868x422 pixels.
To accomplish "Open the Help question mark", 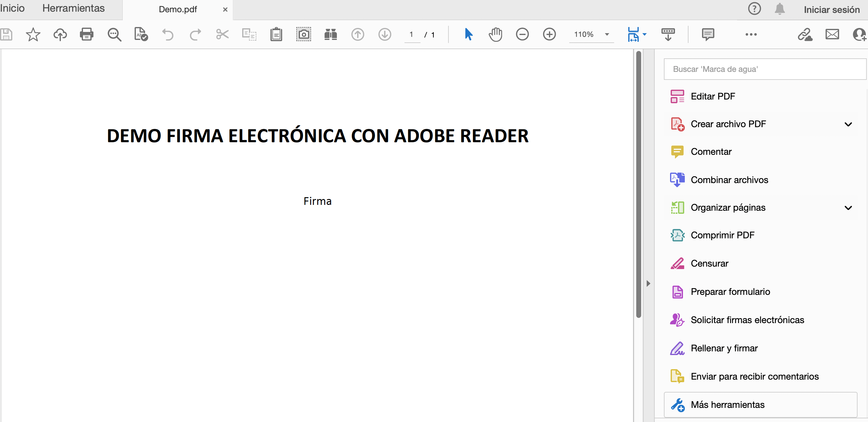I will (x=755, y=9).
